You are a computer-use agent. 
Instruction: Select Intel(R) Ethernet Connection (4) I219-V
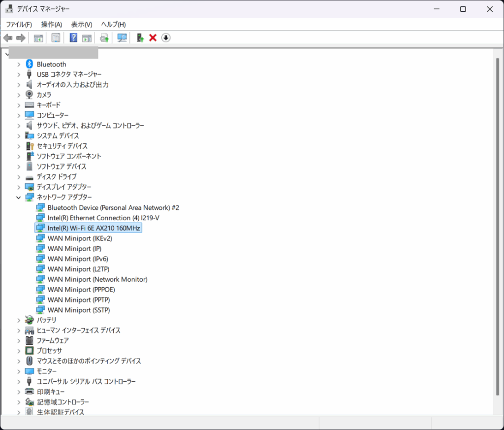tap(103, 218)
